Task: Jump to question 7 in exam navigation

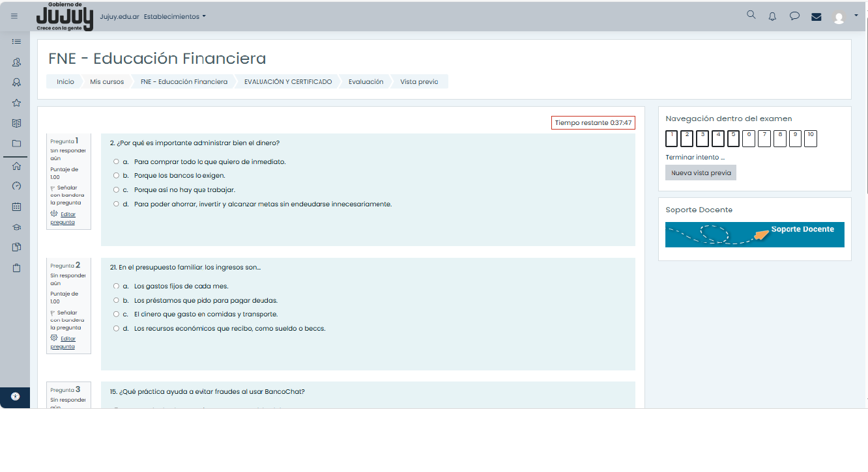Action: click(x=764, y=138)
